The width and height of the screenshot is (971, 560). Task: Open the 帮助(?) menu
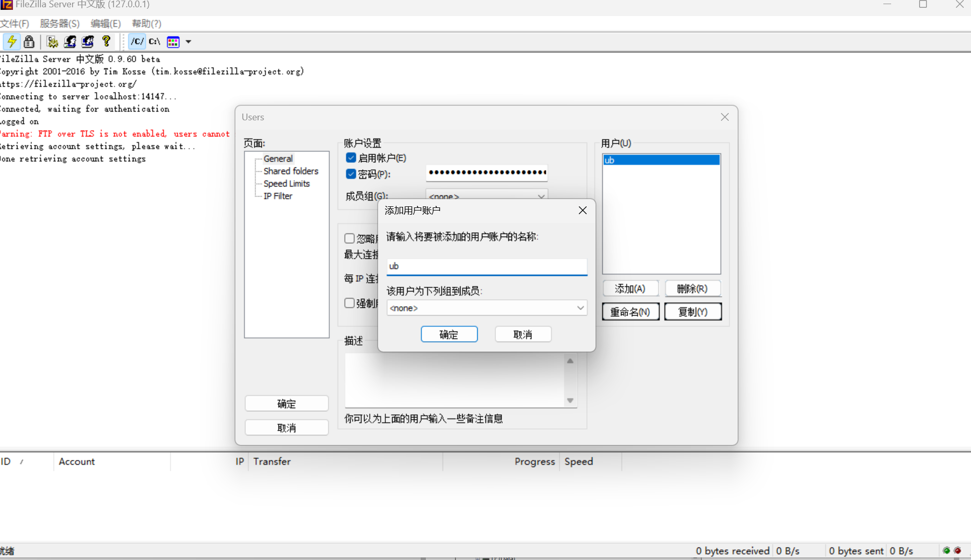tap(147, 24)
